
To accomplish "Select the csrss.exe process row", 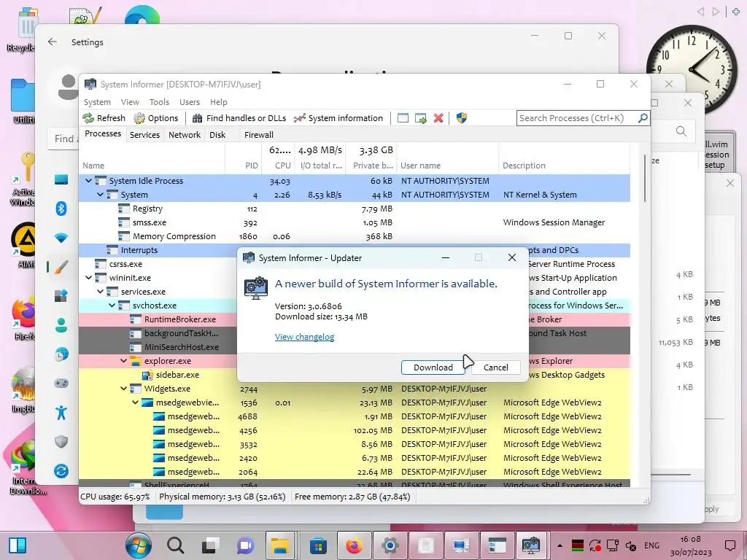I will click(x=158, y=264).
